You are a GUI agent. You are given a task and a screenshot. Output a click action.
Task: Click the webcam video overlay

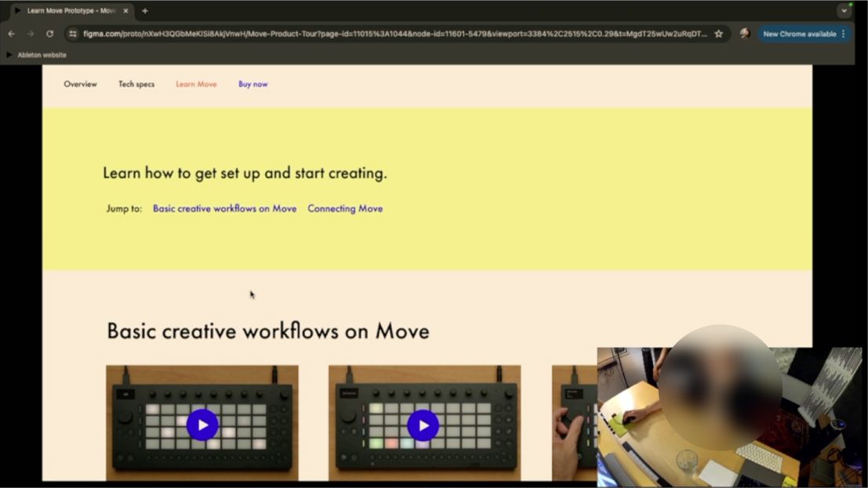click(x=730, y=417)
